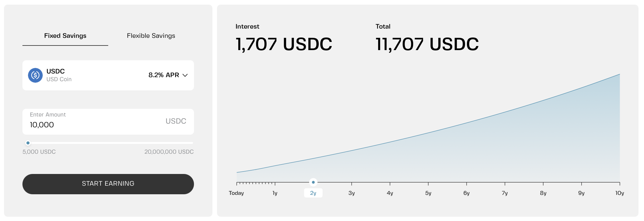Click the Today timeline label

pyautogui.click(x=236, y=193)
